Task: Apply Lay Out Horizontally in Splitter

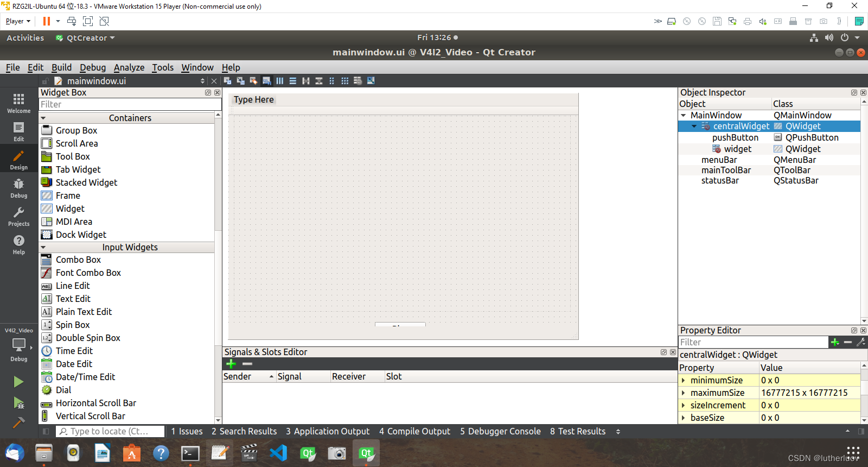Action: pos(306,81)
